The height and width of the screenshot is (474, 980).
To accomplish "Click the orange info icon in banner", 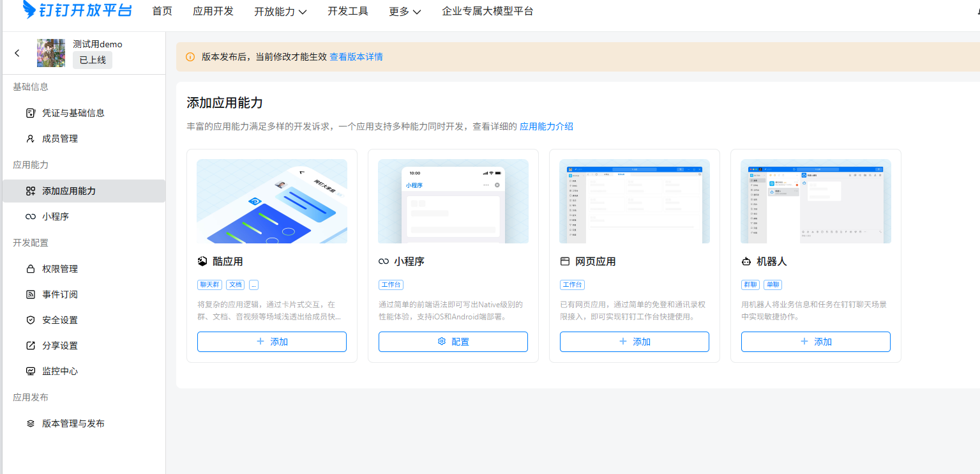I will click(x=190, y=57).
